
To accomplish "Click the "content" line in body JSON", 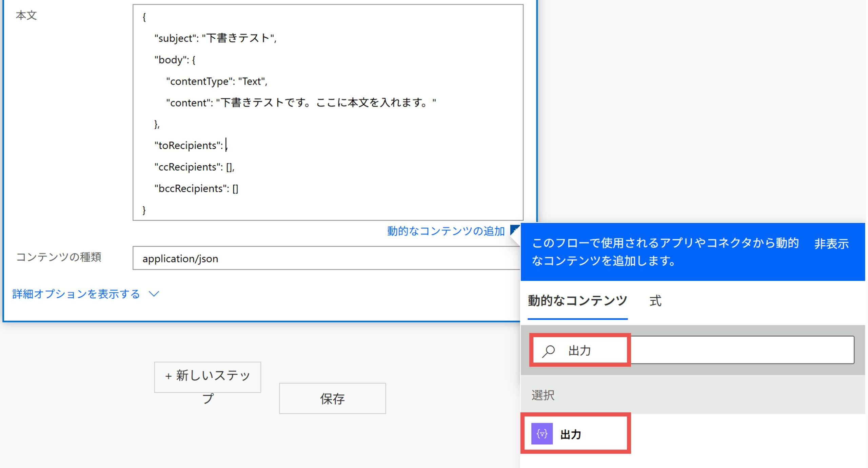I will pos(300,102).
